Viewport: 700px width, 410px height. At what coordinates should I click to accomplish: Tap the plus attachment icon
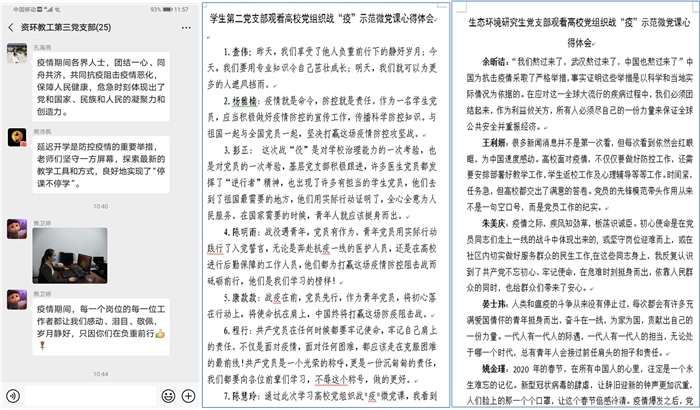pos(188,396)
